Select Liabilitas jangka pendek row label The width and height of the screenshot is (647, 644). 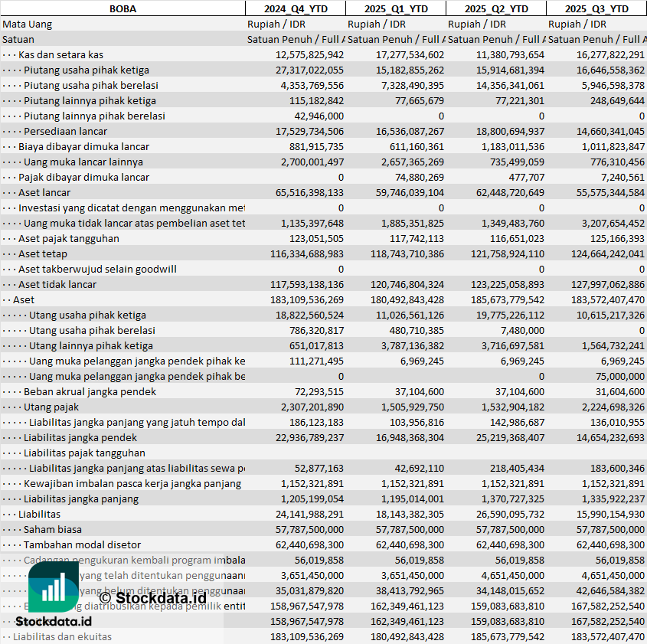(x=80, y=436)
